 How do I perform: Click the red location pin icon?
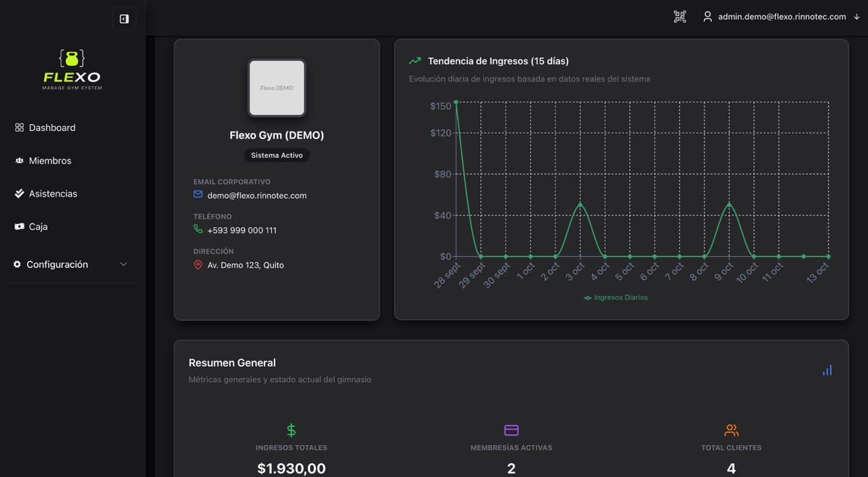click(x=198, y=265)
